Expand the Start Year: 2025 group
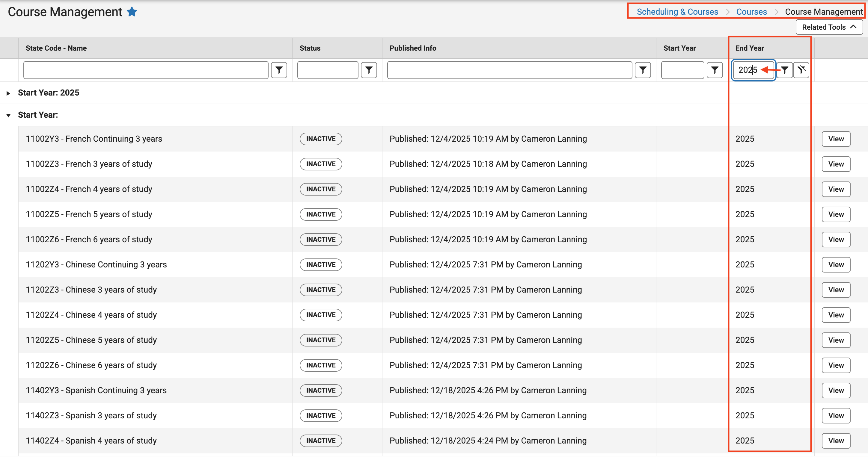This screenshot has height=457, width=868. pos(8,93)
